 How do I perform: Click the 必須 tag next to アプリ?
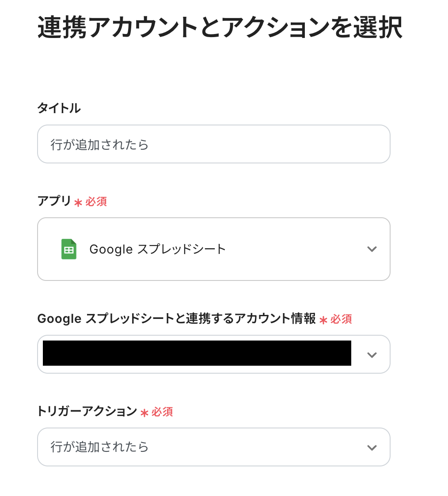96,202
